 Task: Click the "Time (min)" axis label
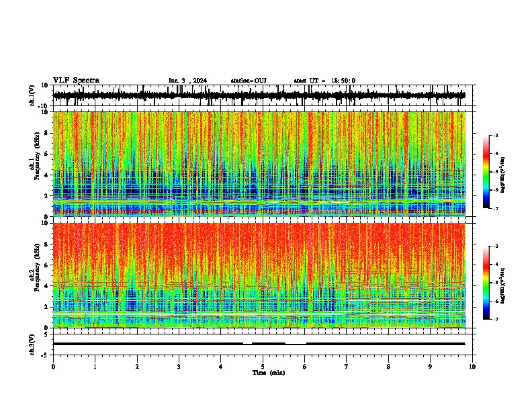pos(269,373)
